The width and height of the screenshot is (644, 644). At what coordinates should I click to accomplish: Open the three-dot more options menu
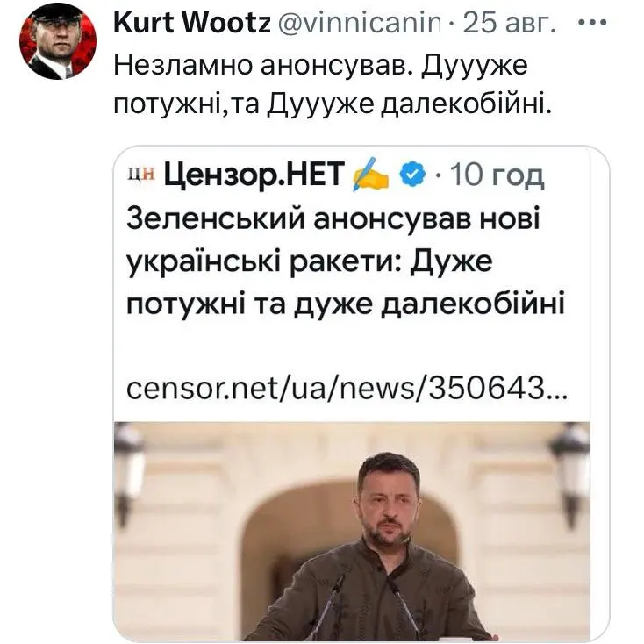pos(592,23)
